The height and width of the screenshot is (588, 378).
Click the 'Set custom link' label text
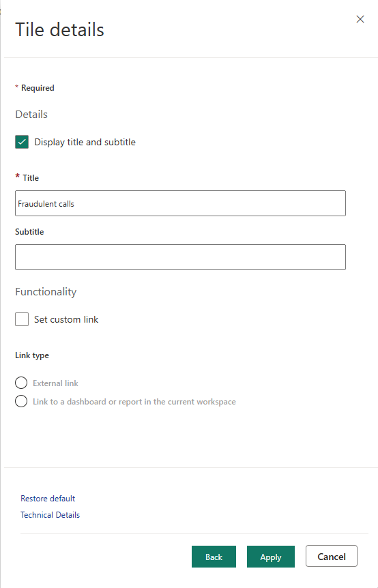click(x=66, y=319)
